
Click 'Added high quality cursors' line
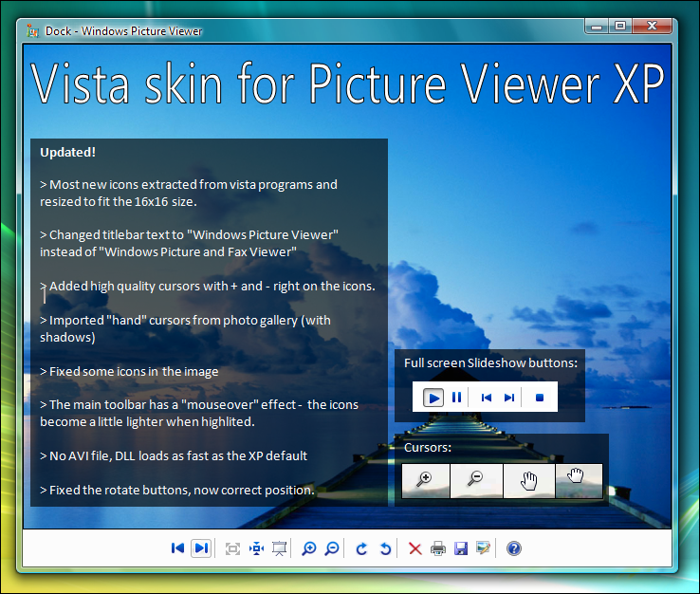point(208,287)
